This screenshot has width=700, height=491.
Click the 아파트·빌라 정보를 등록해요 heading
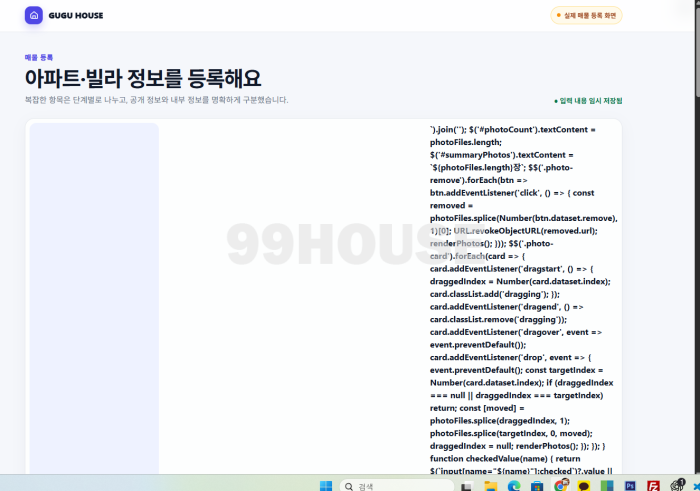point(143,78)
